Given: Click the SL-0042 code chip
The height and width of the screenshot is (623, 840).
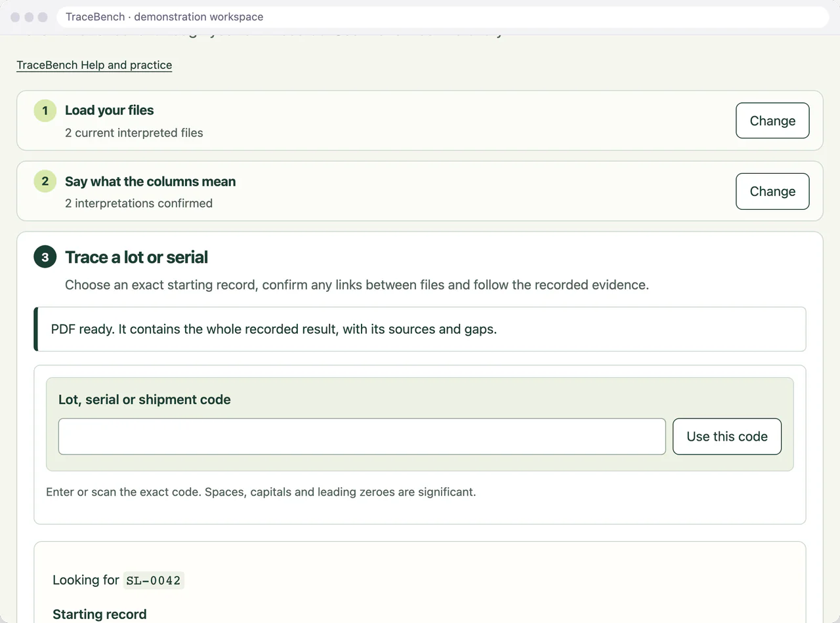Looking at the screenshot, I should coord(154,580).
